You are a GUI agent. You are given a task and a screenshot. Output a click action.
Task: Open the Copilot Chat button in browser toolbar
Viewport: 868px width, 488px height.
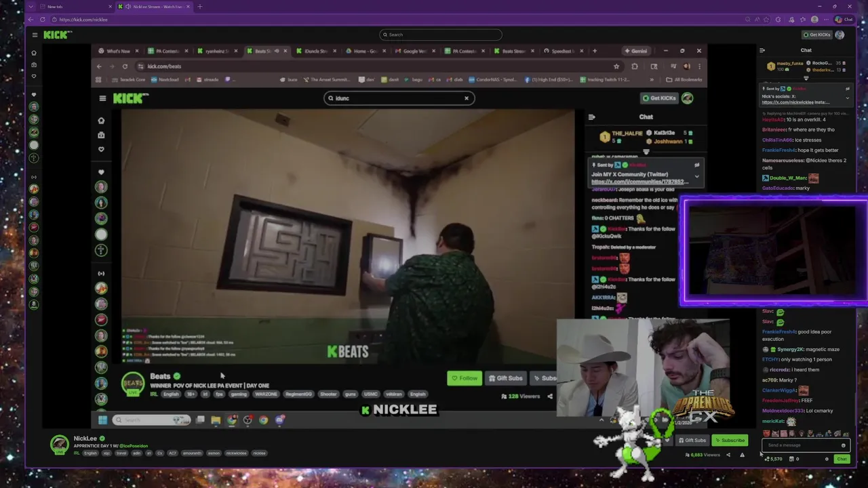click(x=844, y=20)
